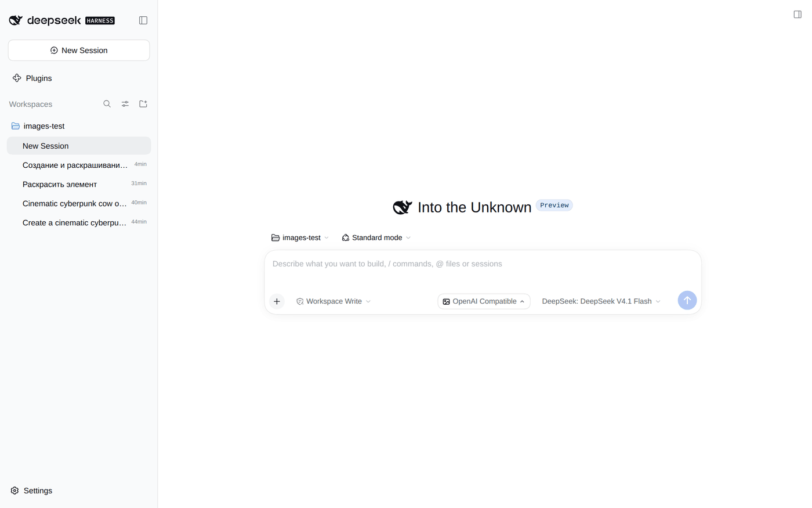
Task: Click the 'Into the Unknown' heading
Action: coord(474,207)
